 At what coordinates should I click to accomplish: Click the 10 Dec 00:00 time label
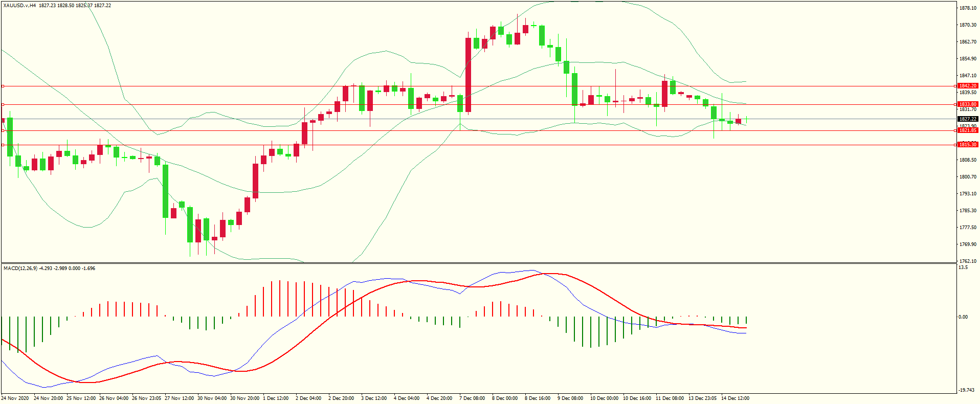click(604, 398)
